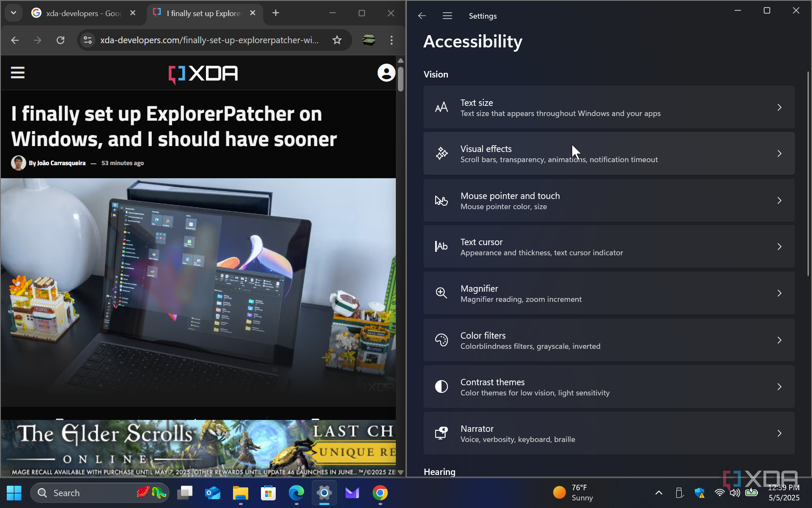Click the volume speaker tray icon
The width and height of the screenshot is (812, 508).
(735, 493)
